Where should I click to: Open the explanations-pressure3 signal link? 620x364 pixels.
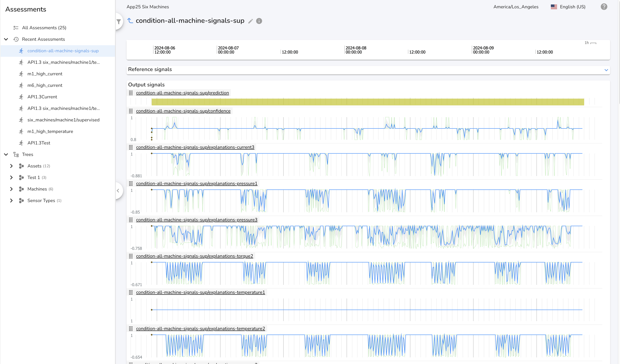(196, 220)
